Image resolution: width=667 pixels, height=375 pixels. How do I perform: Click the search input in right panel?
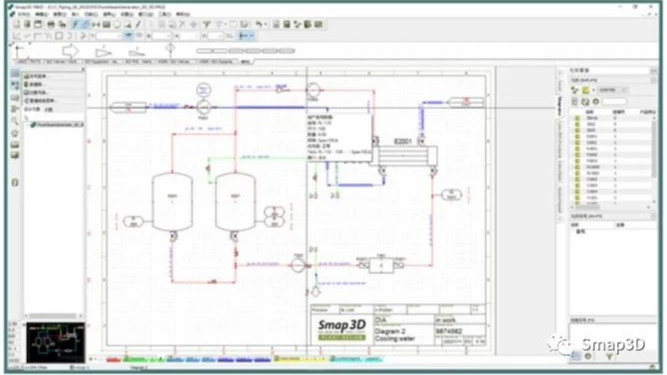[614, 102]
